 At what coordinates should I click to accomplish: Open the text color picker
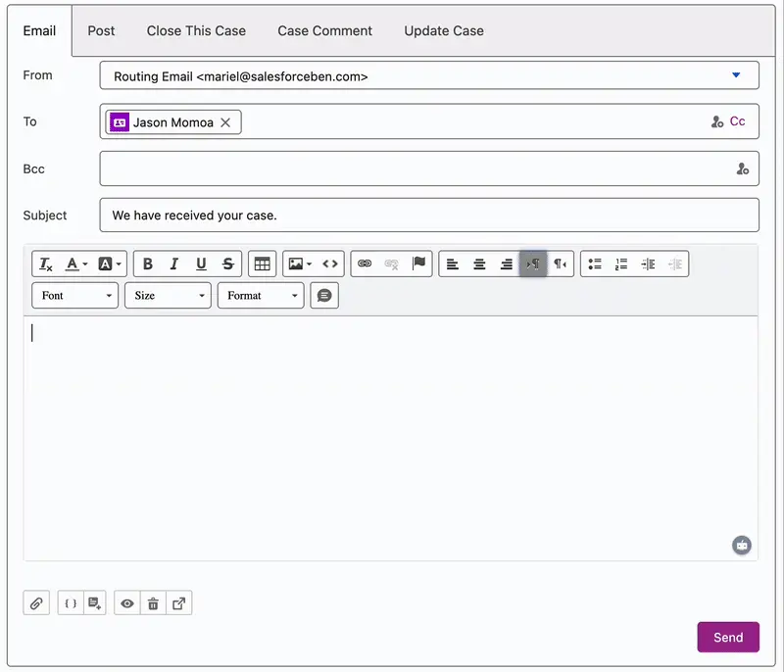pos(75,264)
